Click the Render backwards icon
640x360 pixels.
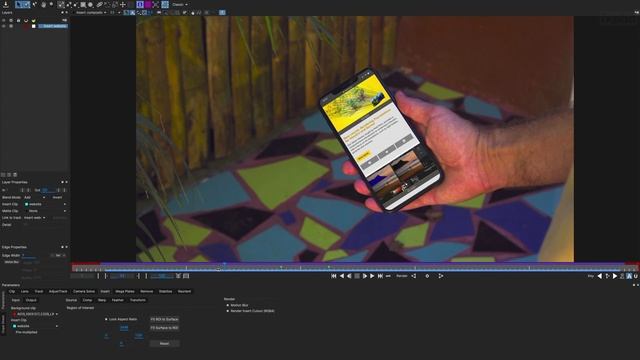pos(413,276)
